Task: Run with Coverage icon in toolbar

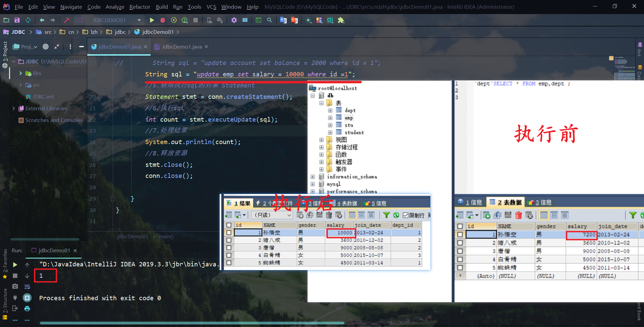Action: (x=173, y=20)
